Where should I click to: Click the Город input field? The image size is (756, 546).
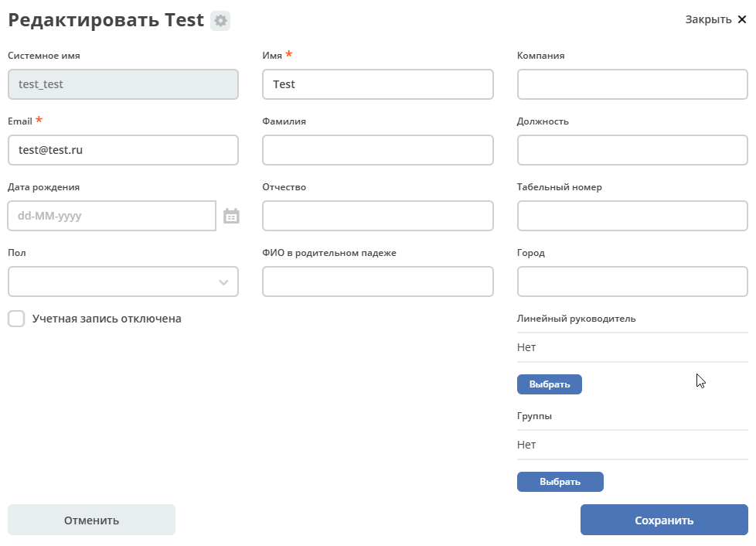tap(632, 282)
